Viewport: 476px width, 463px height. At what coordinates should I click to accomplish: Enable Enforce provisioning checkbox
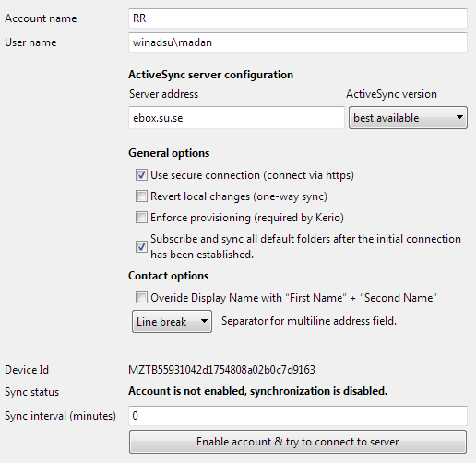click(x=141, y=218)
